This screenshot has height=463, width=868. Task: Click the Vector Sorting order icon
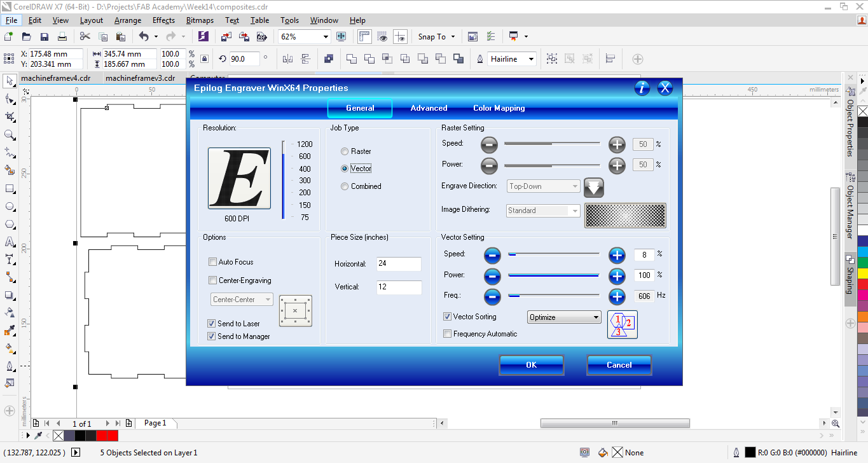click(622, 324)
